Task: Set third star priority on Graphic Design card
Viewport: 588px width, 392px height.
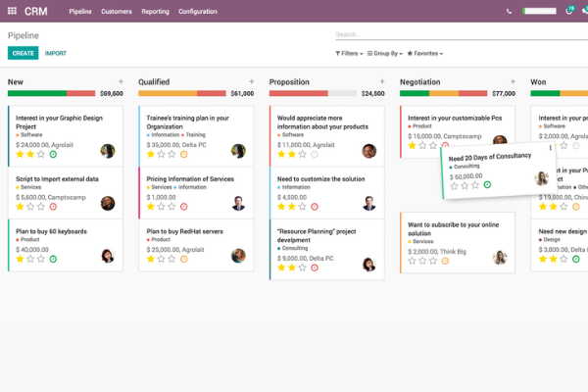Action: (41, 154)
